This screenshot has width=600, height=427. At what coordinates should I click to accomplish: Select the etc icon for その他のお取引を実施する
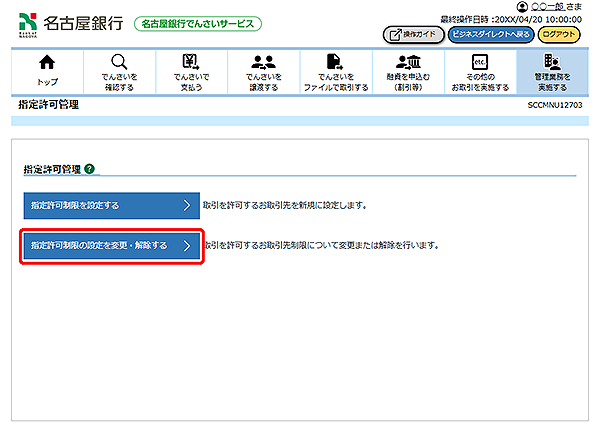click(479, 63)
